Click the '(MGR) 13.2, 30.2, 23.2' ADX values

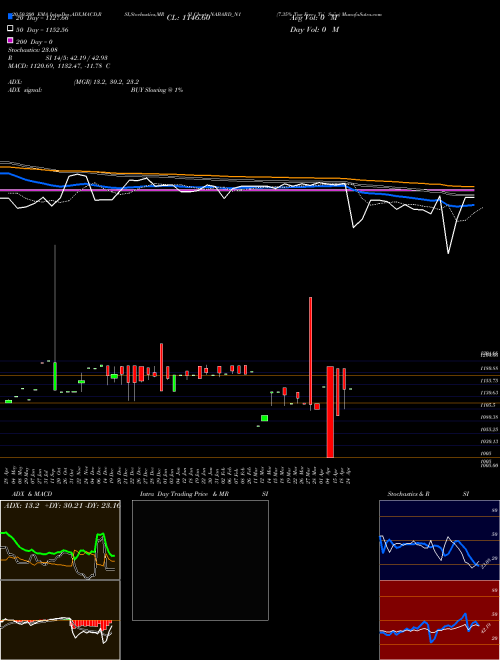(x=106, y=82)
